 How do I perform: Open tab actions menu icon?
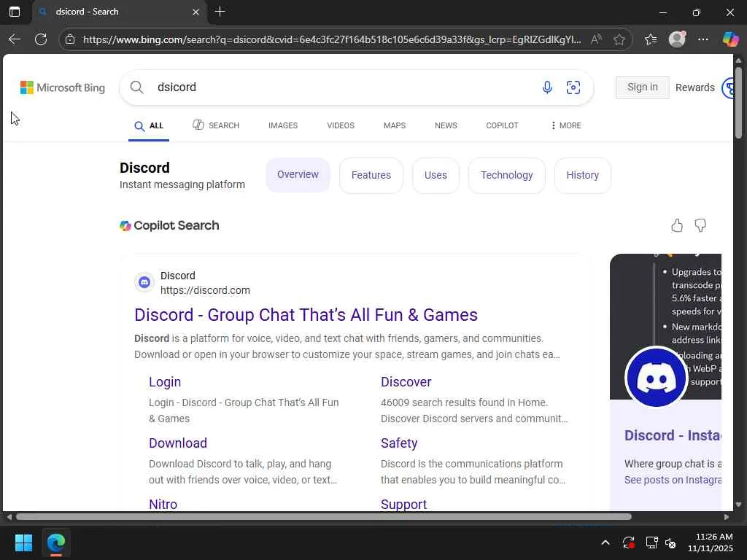point(15,12)
